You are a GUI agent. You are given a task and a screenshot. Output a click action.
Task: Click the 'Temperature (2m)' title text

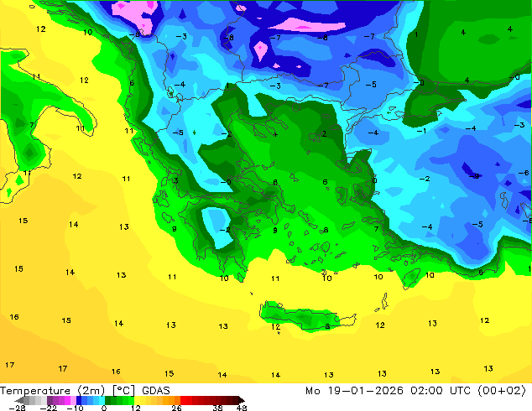click(x=52, y=391)
